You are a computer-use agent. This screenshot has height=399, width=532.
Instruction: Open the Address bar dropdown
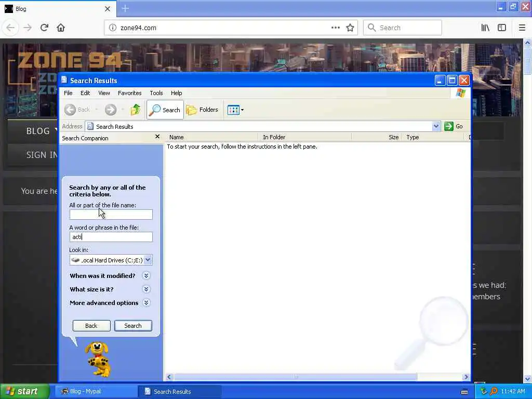click(436, 126)
